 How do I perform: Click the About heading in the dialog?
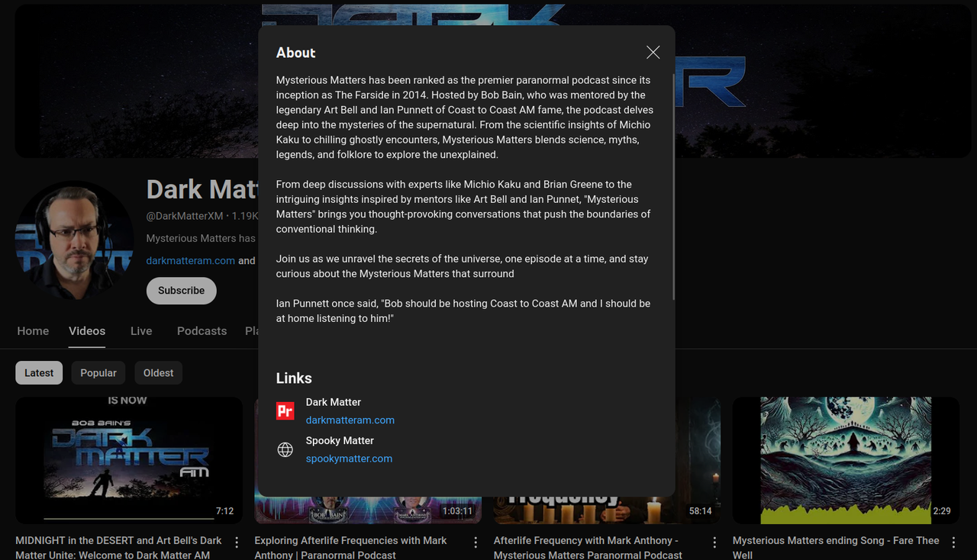(x=295, y=53)
